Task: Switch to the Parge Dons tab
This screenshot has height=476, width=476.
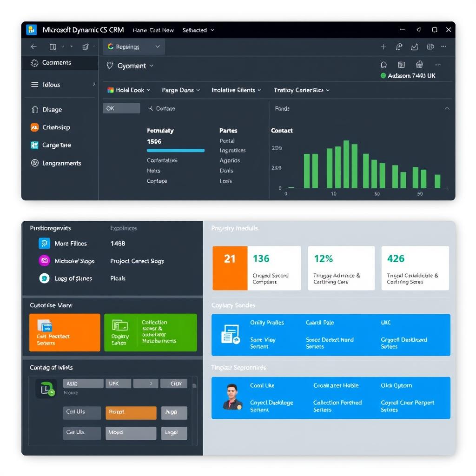Action: (x=180, y=90)
